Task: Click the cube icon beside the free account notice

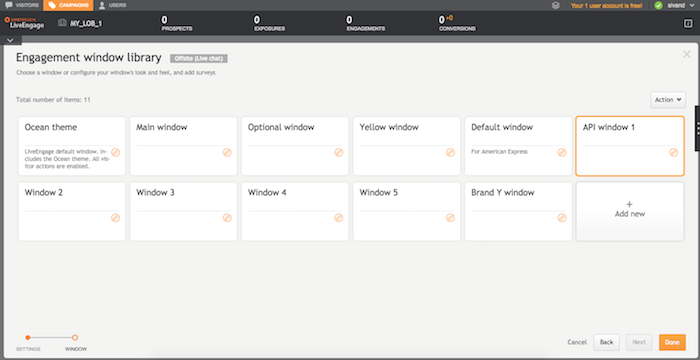Action: pos(556,5)
